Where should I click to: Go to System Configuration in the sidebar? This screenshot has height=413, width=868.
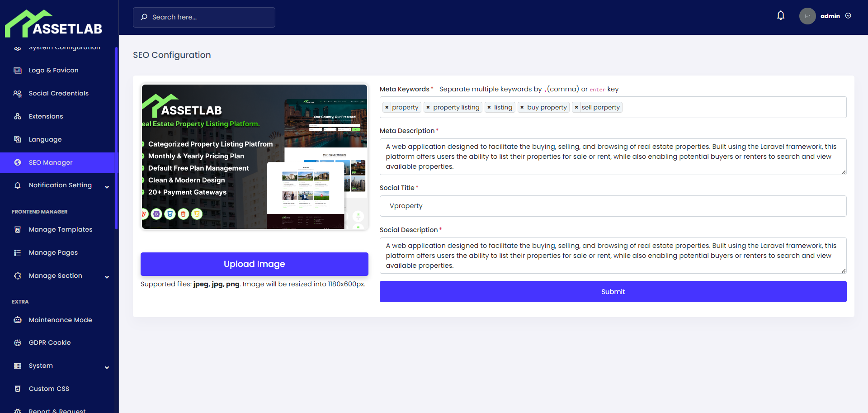coord(63,47)
